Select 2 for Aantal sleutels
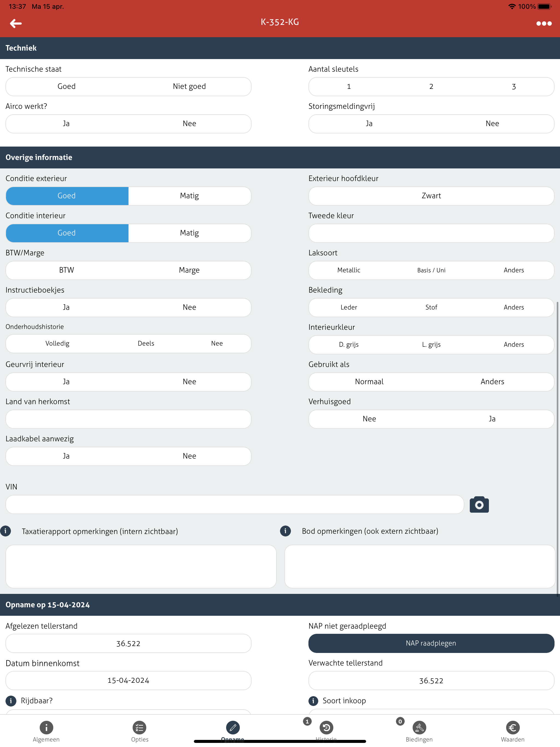This screenshot has height=747, width=560. pos(431,86)
